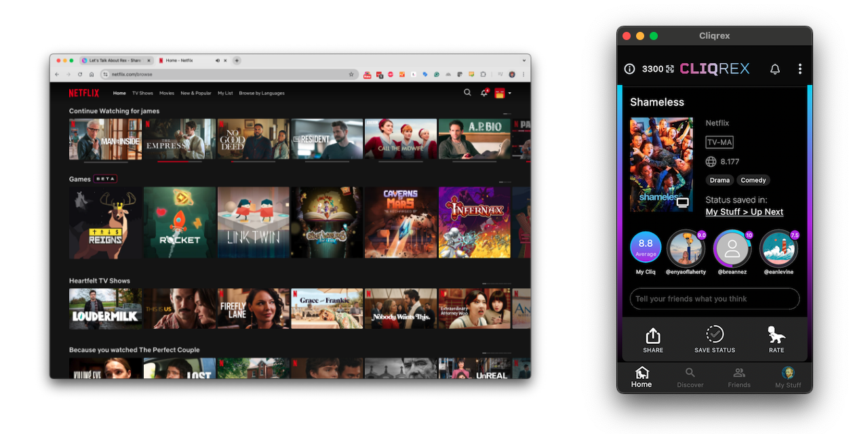The width and height of the screenshot is (868, 434).
Task: Open New & Popular in Netflix navigation
Action: (x=196, y=93)
